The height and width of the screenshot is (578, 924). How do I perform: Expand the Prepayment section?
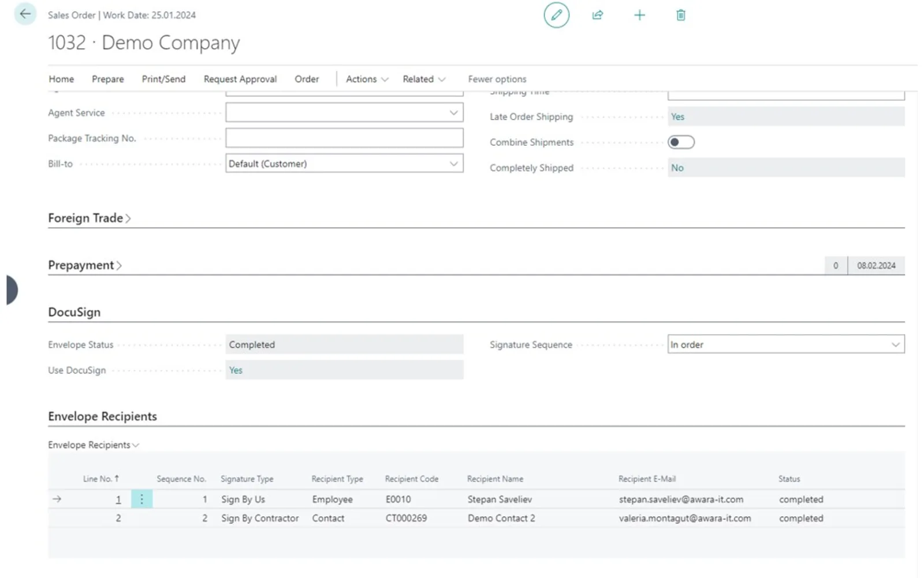(x=85, y=265)
